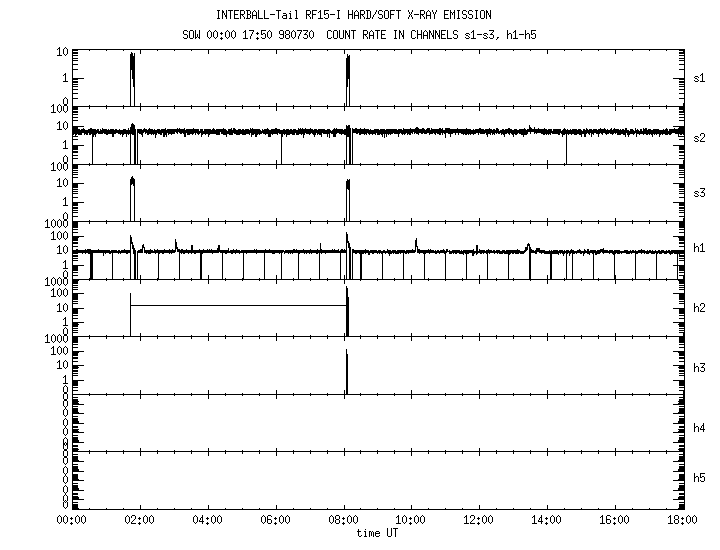Click the 00:00 time axis tick label
The width and height of the screenshot is (720, 550).
[70, 521]
